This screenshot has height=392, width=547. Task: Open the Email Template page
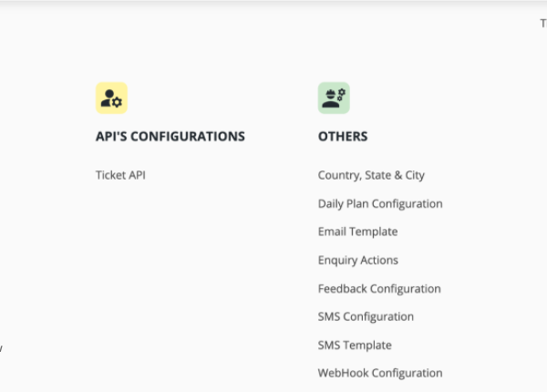358,232
